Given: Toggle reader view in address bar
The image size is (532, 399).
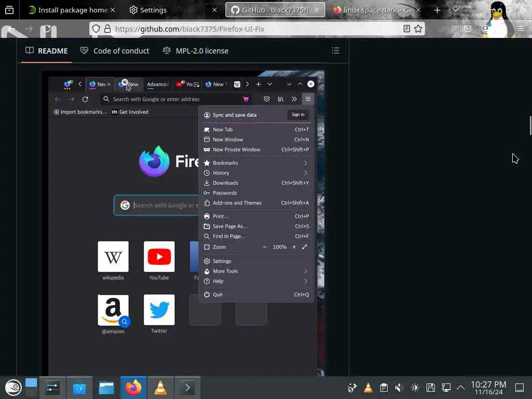Looking at the screenshot, I should pos(406,29).
